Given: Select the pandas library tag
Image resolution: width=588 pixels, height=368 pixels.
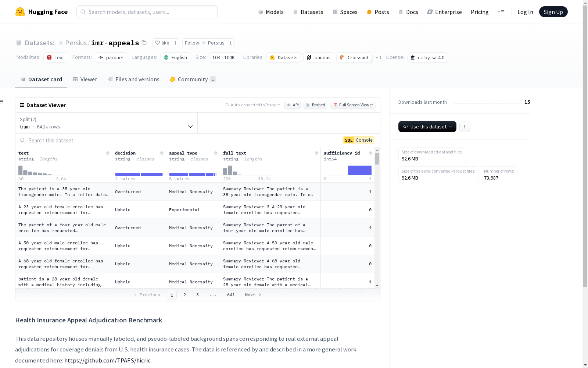Looking at the screenshot, I should coord(319,57).
